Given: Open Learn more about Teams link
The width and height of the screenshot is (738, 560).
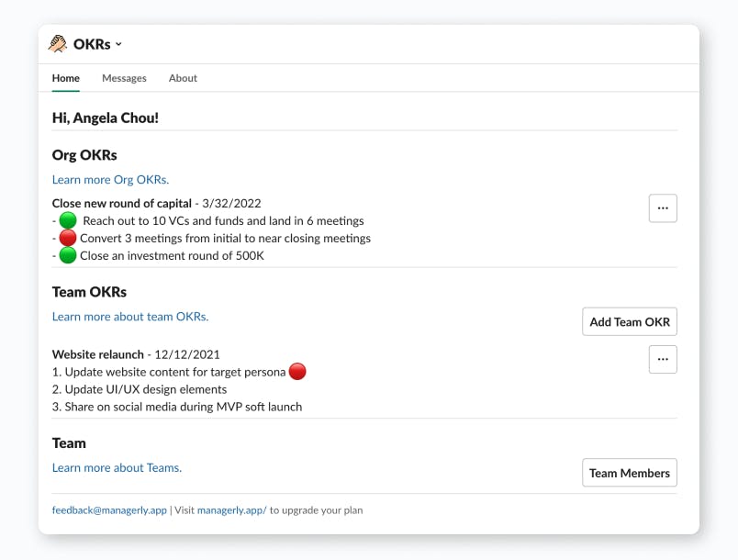Looking at the screenshot, I should [117, 468].
